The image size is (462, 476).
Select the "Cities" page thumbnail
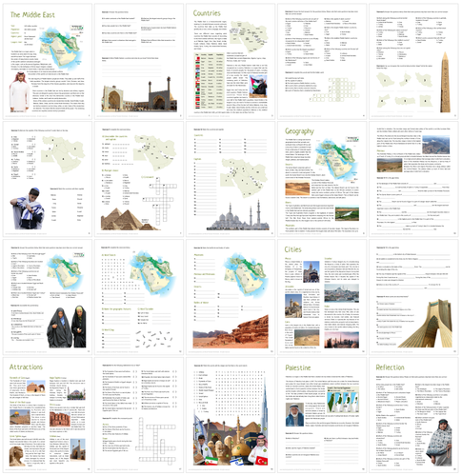322,297
